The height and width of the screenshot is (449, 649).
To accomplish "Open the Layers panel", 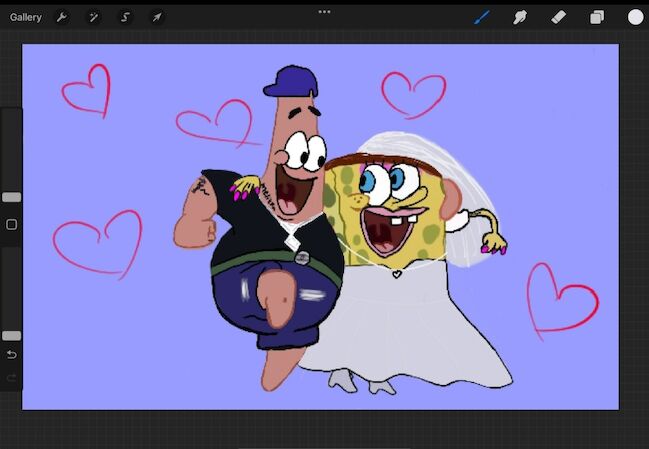I will tap(597, 17).
